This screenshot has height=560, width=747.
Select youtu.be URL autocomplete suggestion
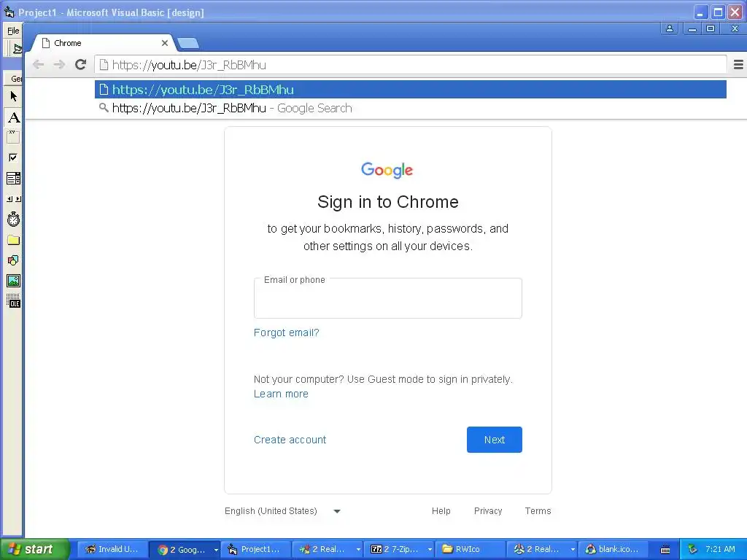click(411, 90)
